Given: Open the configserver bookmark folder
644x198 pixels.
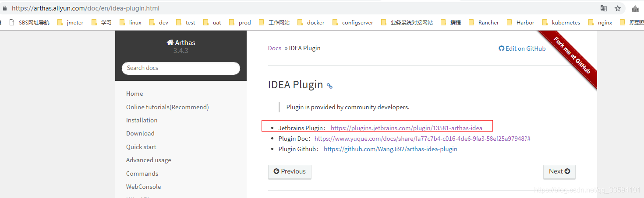Looking at the screenshot, I should [353, 22].
